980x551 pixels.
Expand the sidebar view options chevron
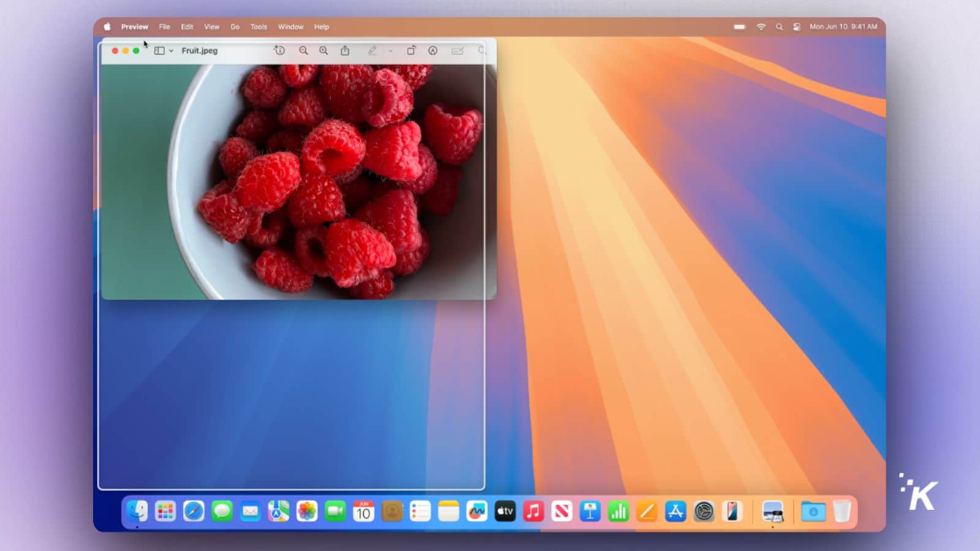(171, 51)
